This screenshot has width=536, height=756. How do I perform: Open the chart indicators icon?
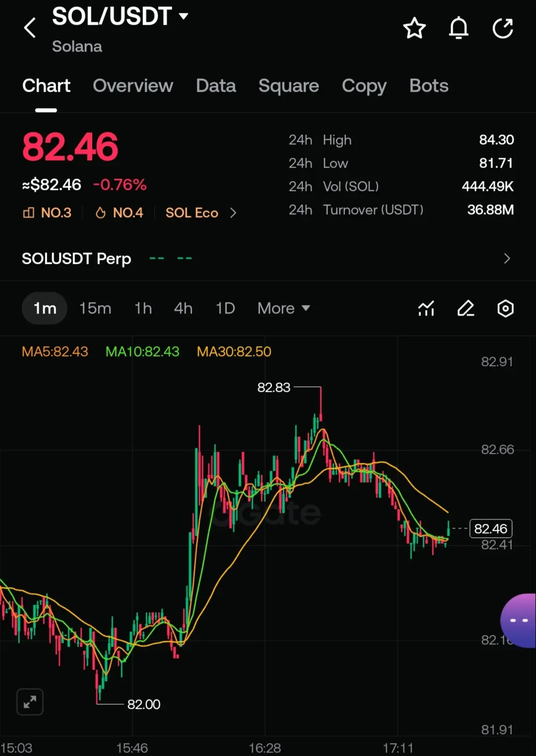click(426, 309)
